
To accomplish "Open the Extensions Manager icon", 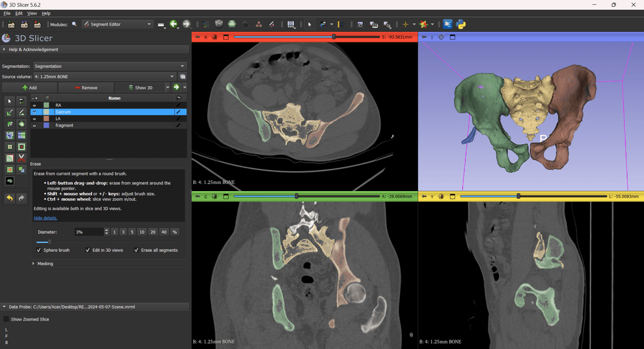I will coord(448,24).
